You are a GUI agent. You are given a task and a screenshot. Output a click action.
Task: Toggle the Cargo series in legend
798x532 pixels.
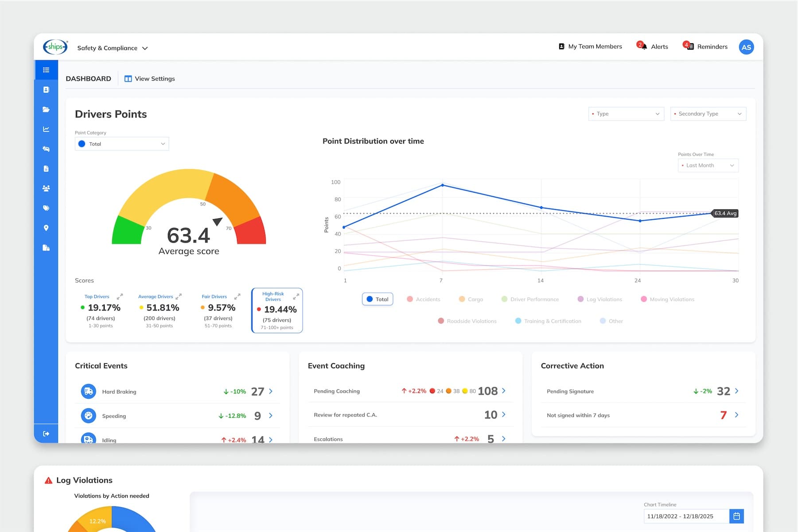pos(471,299)
